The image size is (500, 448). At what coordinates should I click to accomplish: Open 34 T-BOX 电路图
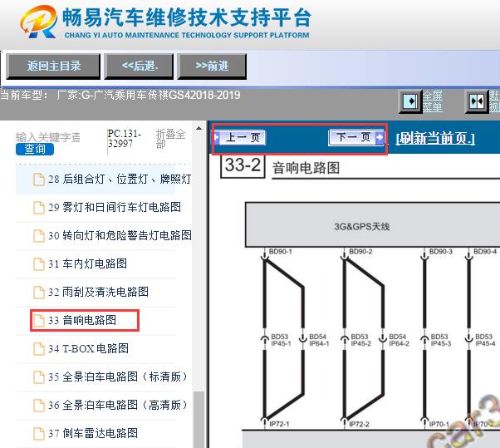coord(88,348)
